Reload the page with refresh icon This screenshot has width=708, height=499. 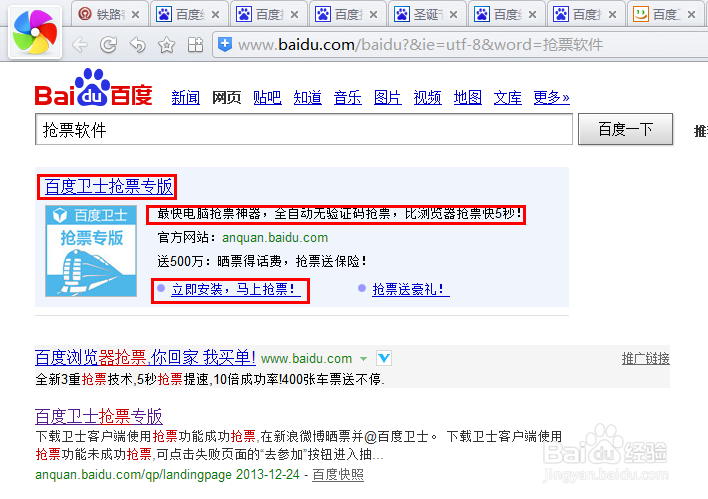[x=109, y=45]
